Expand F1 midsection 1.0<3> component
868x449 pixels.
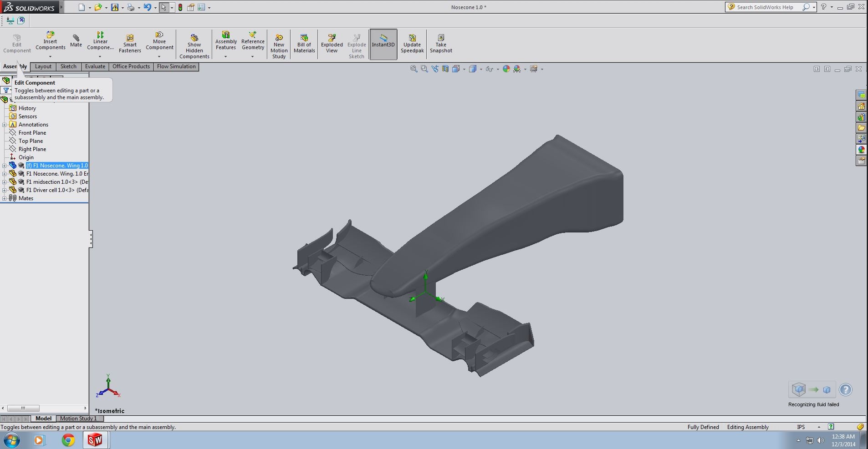(5, 182)
